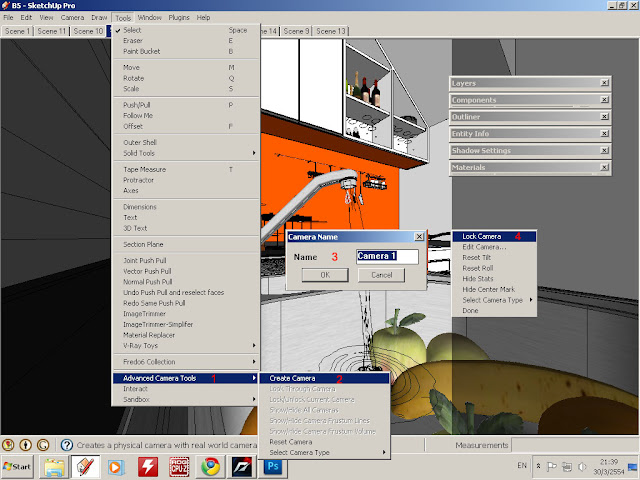
Task: Open Windows Explorer folder icon in taskbar
Action: coord(54,467)
